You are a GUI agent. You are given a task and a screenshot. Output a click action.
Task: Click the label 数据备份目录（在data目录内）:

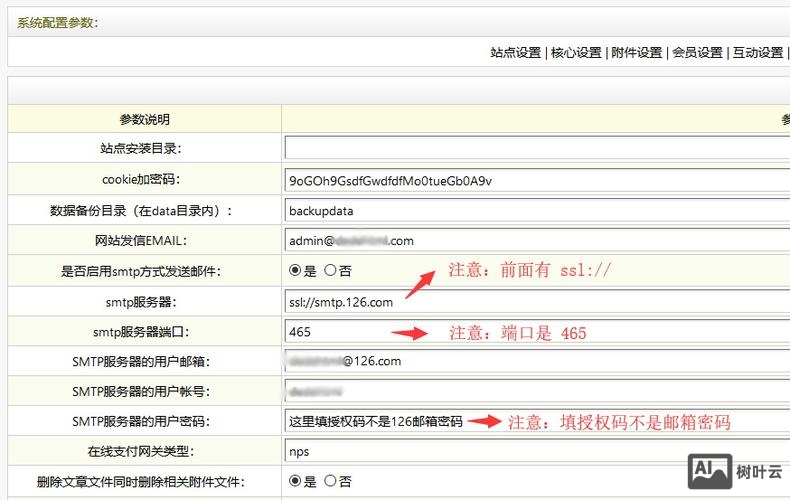(x=141, y=211)
